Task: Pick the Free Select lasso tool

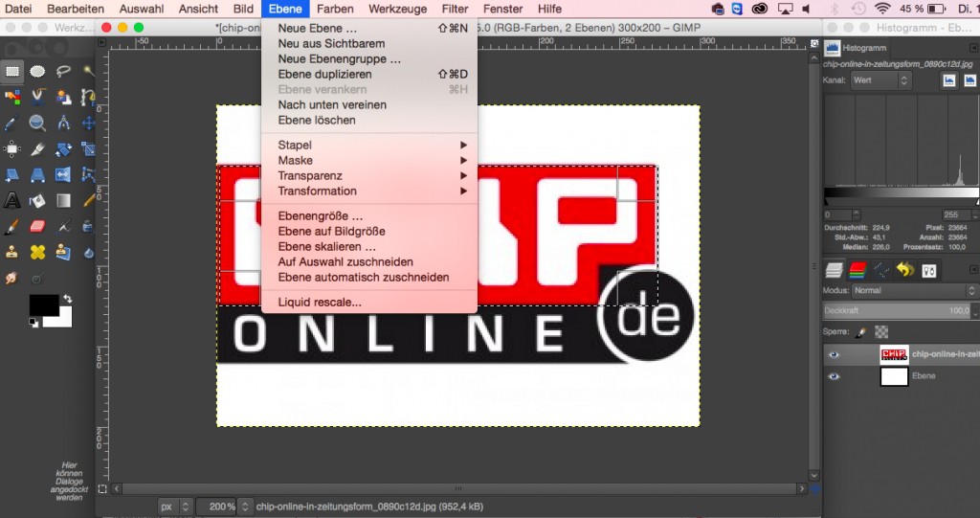Action: (x=64, y=71)
